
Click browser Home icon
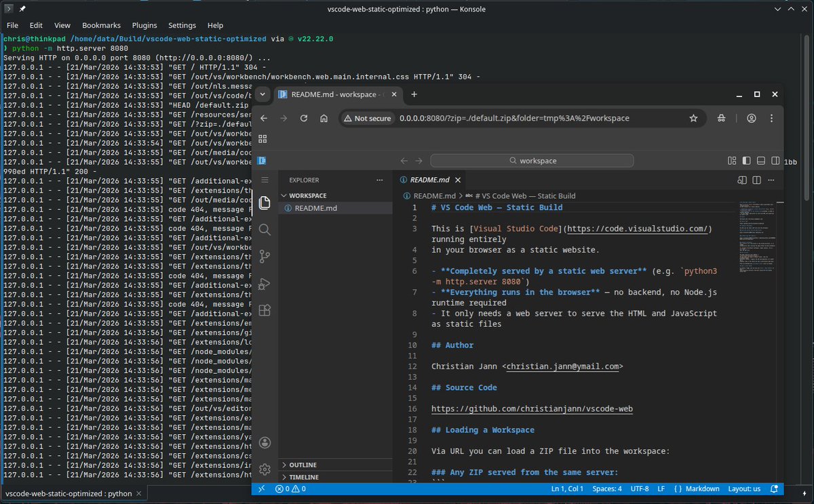tap(324, 118)
